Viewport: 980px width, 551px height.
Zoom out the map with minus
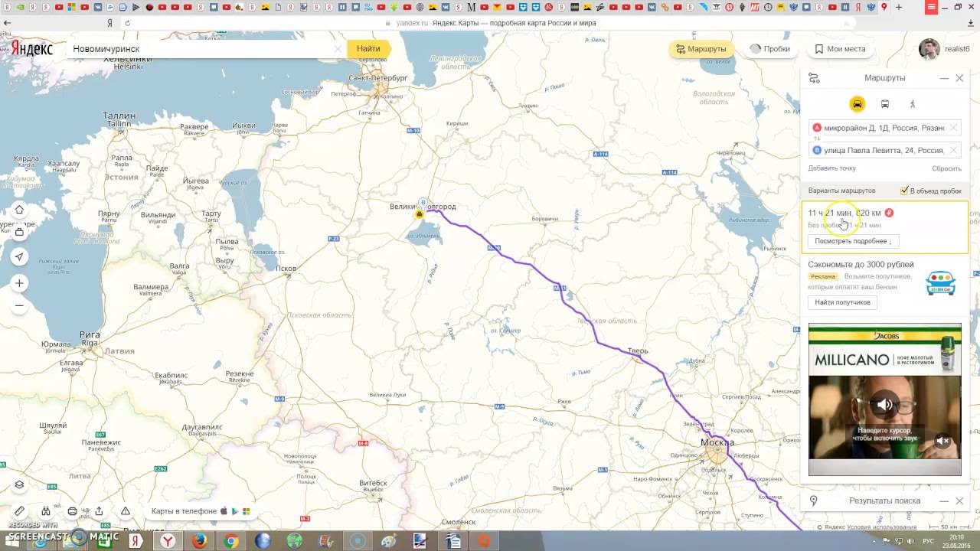(x=19, y=305)
